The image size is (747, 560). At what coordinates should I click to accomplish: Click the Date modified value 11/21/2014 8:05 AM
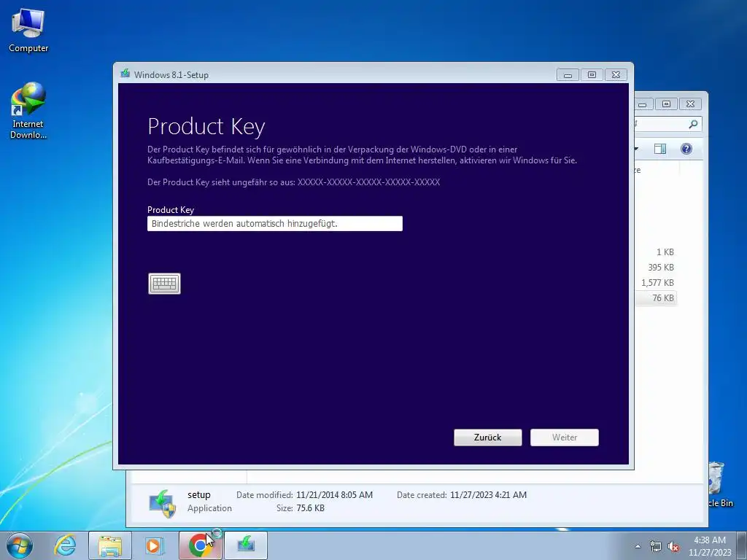[x=334, y=495]
